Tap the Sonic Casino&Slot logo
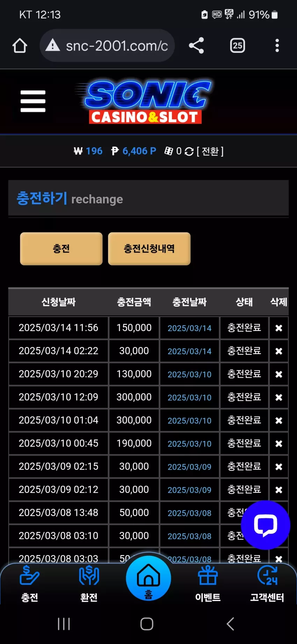Viewport: 297px width, 644px height. pos(144,102)
